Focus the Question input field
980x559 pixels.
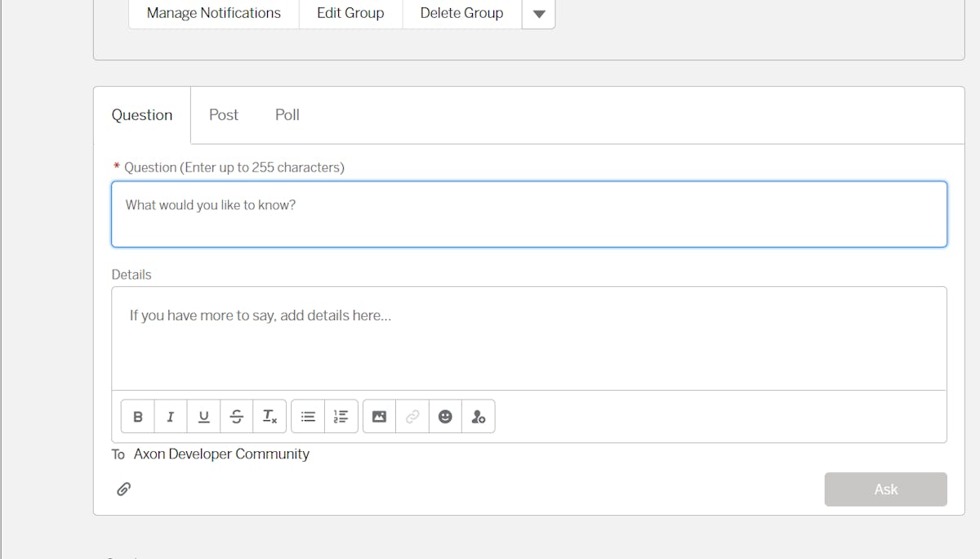coord(529,214)
